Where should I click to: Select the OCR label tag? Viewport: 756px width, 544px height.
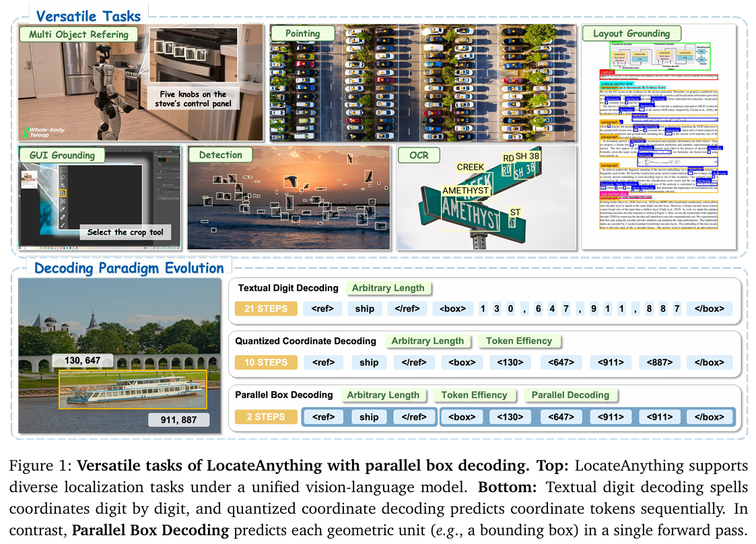419,155
